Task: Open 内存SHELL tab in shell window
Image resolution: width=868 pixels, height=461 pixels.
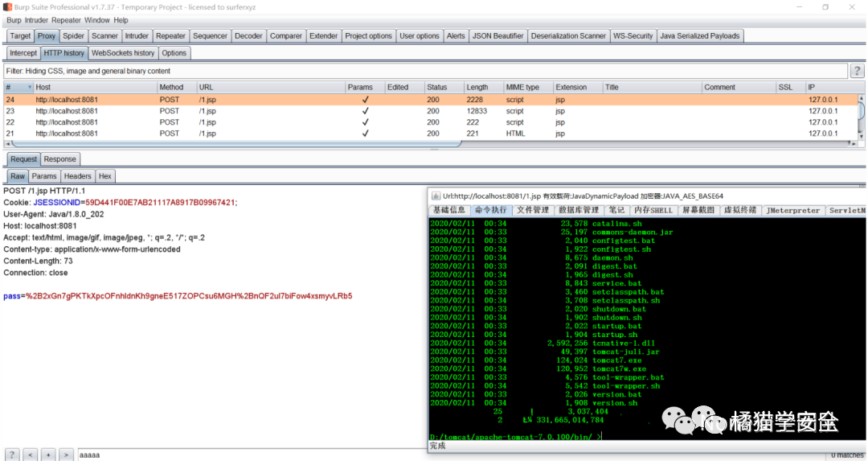Action: tap(653, 211)
